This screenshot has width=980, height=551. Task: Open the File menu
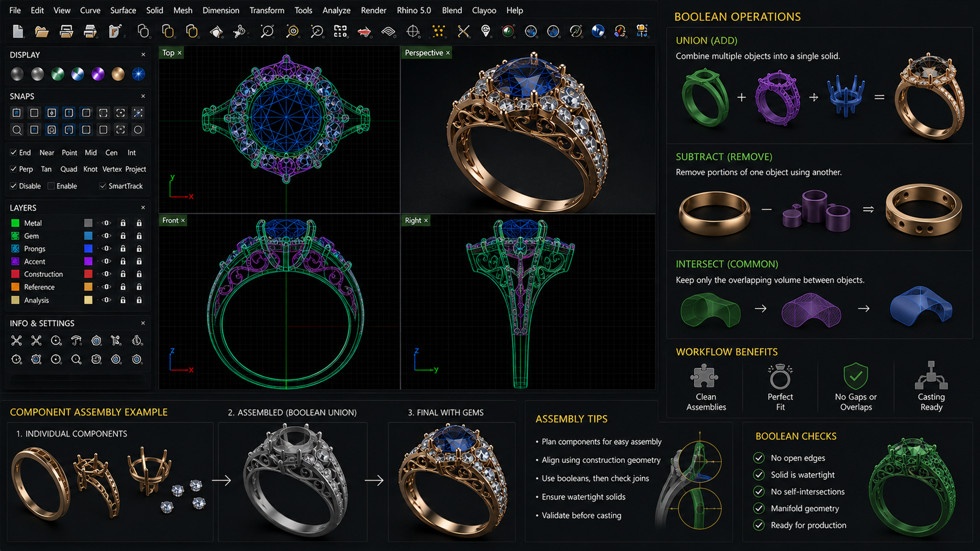pyautogui.click(x=15, y=10)
